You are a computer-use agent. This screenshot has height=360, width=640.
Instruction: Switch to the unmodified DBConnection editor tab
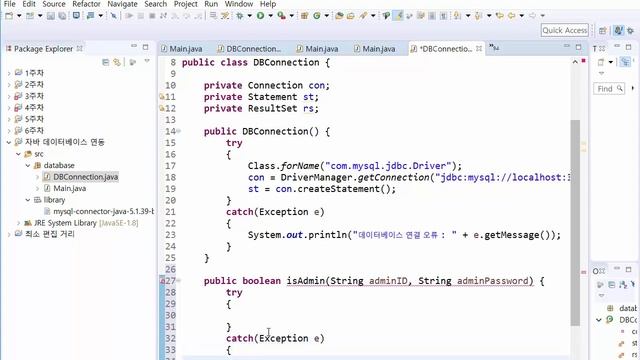(x=249, y=49)
